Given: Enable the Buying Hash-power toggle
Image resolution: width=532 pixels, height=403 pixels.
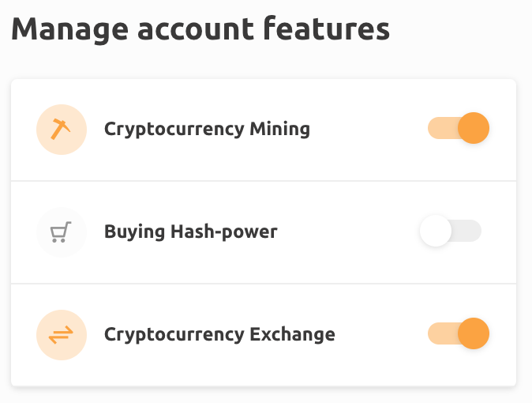Looking at the screenshot, I should point(450,232).
